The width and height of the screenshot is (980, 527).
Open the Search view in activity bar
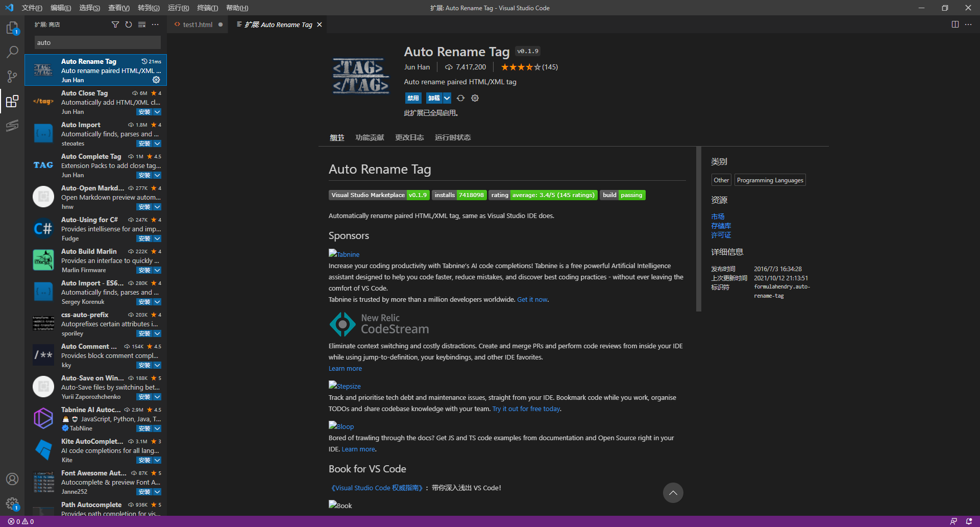tap(12, 52)
